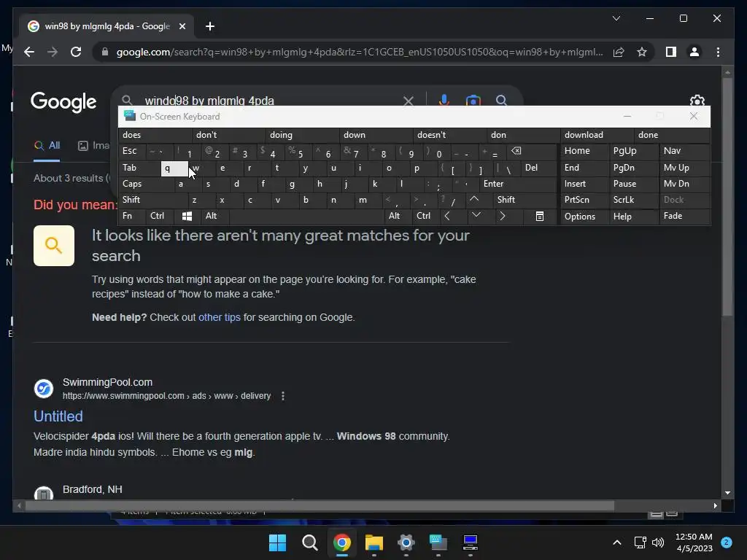This screenshot has height=560, width=747.
Task: Click the Chrome back arrow
Action: coord(29,52)
